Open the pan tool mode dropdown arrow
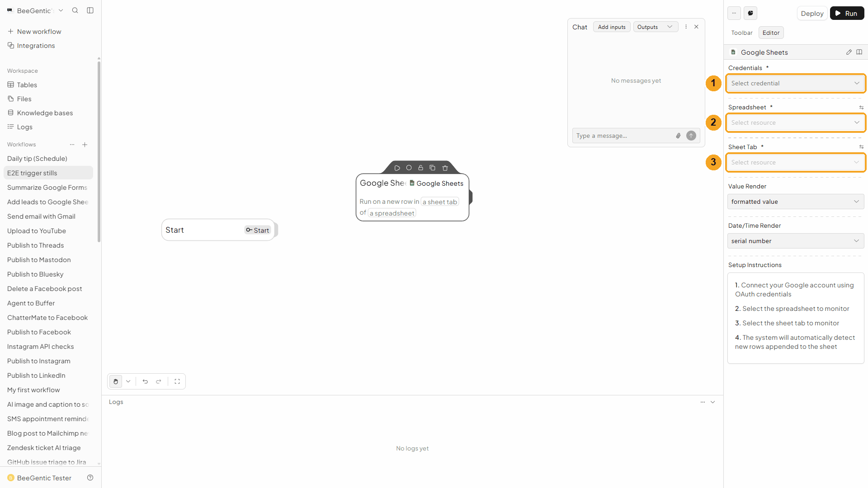 128,381
